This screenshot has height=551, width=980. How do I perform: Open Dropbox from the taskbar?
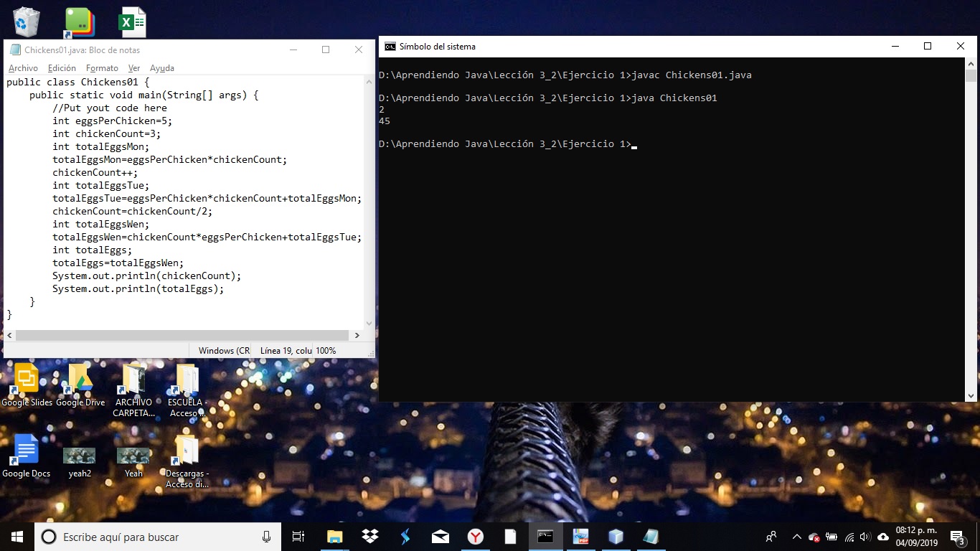(x=369, y=536)
